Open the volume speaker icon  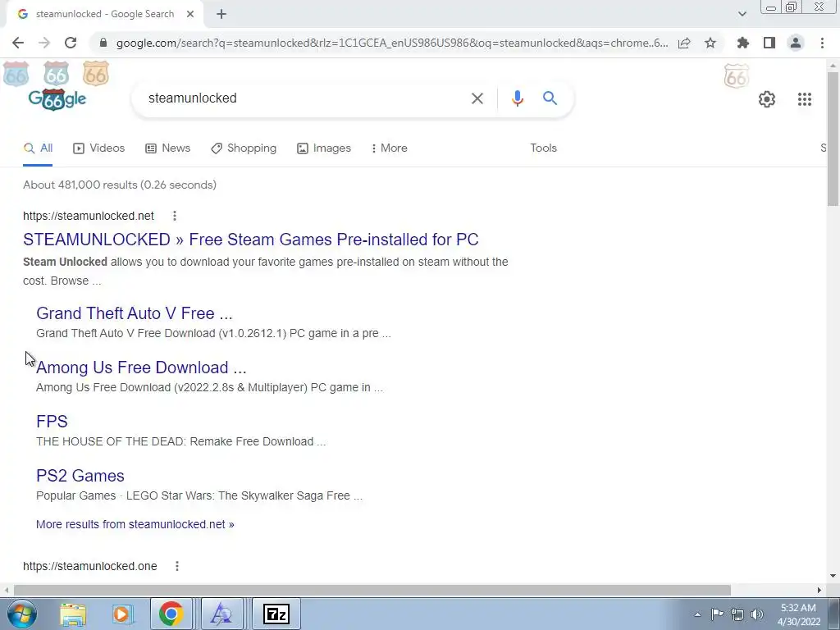point(757,614)
